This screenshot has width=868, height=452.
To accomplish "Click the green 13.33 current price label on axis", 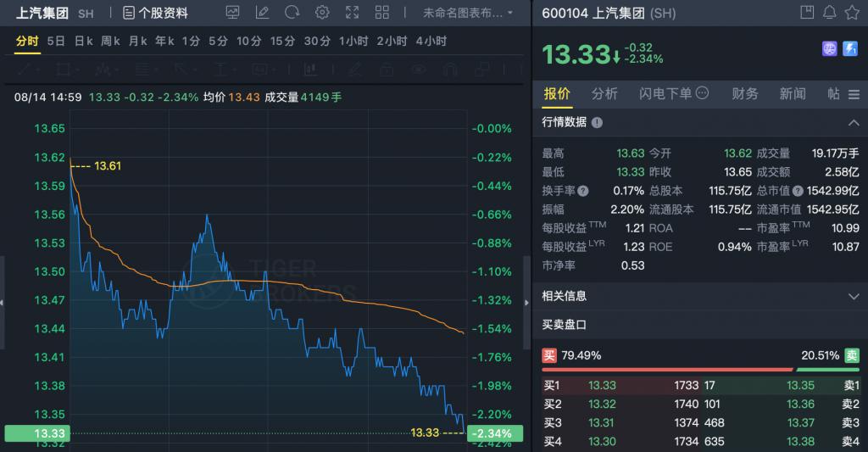I will tap(37, 433).
